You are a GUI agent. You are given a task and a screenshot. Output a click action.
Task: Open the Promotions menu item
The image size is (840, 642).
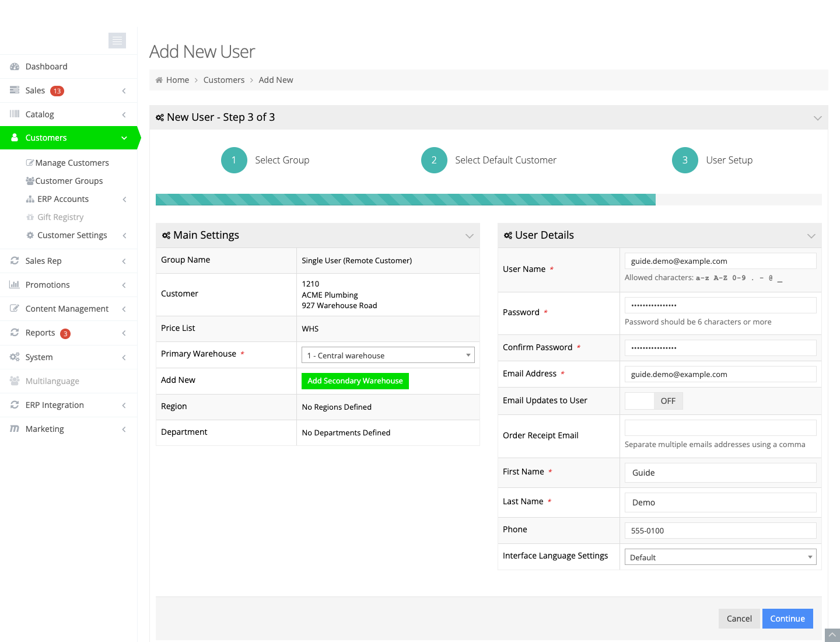(69, 285)
